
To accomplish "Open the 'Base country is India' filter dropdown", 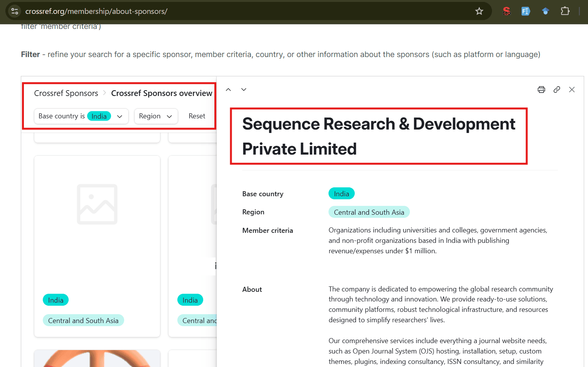I will tap(81, 116).
